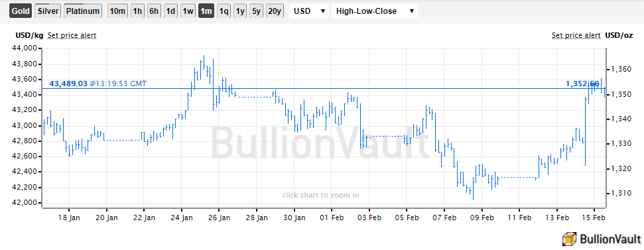Click the USD/kg axis label
Image resolution: width=644 pixels, height=250 pixels.
(29, 35)
